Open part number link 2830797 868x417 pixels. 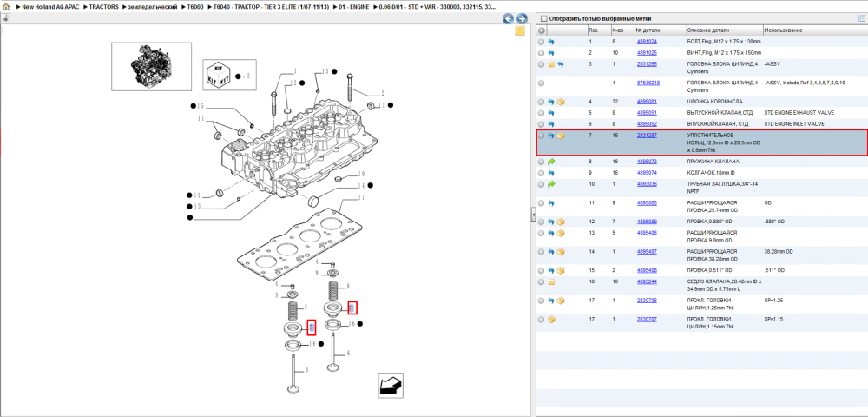click(646, 320)
